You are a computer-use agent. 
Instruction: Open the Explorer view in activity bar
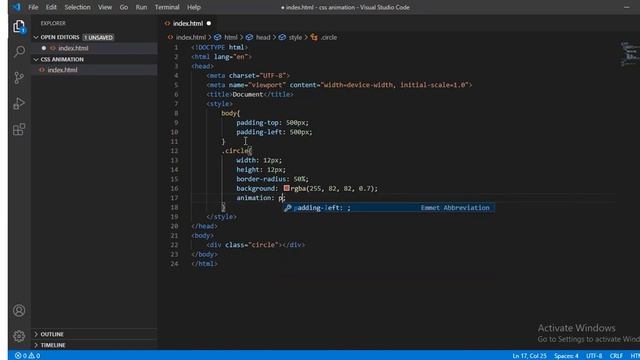19,27
